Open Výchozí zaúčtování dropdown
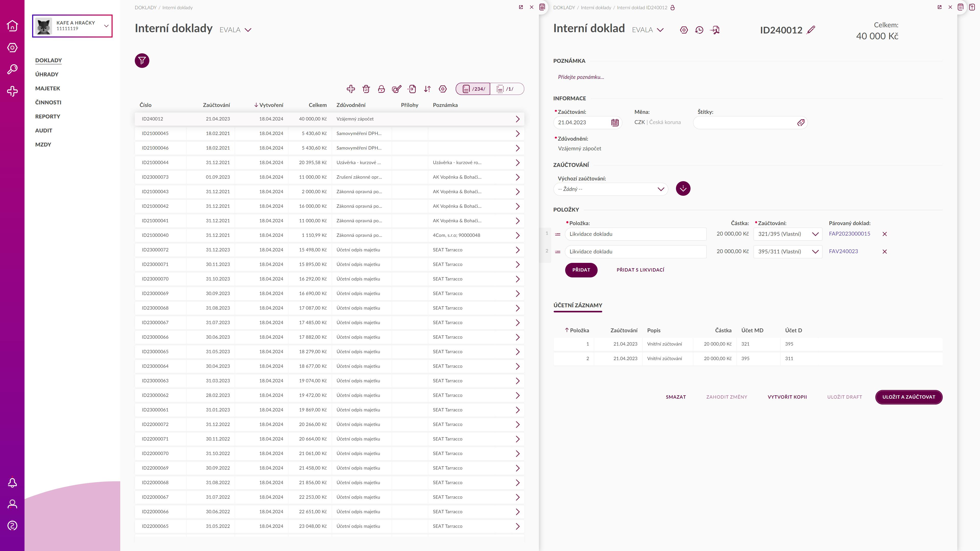 click(x=611, y=189)
